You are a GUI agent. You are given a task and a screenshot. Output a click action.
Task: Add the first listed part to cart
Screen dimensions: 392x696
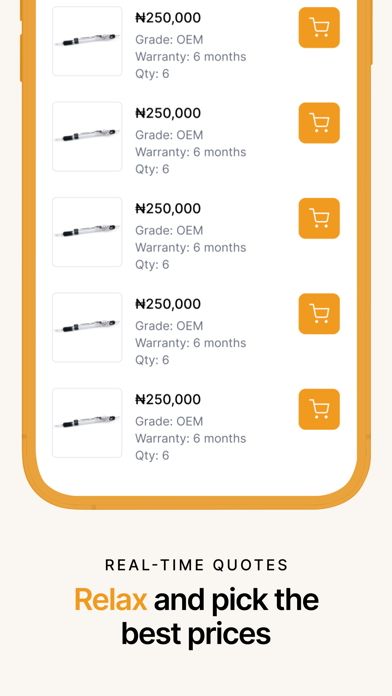tap(319, 28)
